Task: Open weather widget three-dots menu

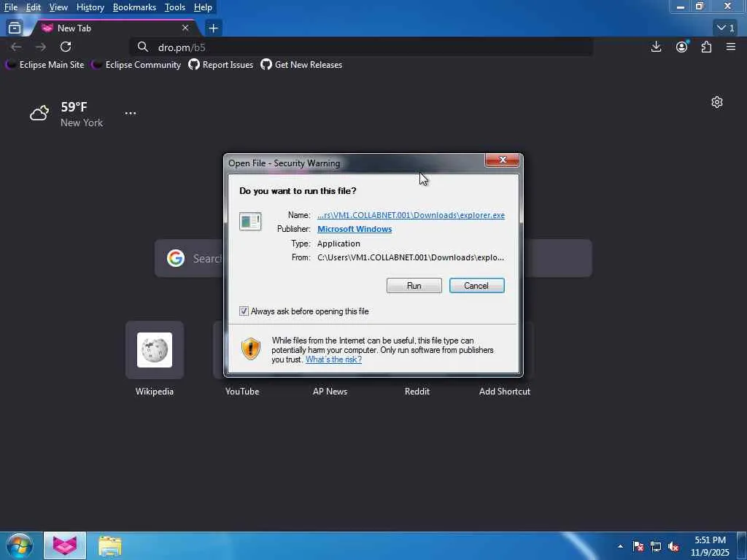Action: [130, 113]
